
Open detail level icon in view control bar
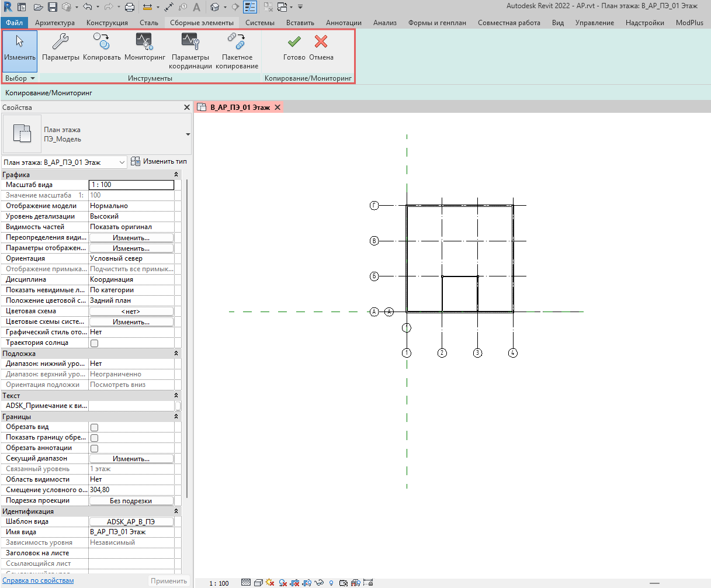[246, 583]
